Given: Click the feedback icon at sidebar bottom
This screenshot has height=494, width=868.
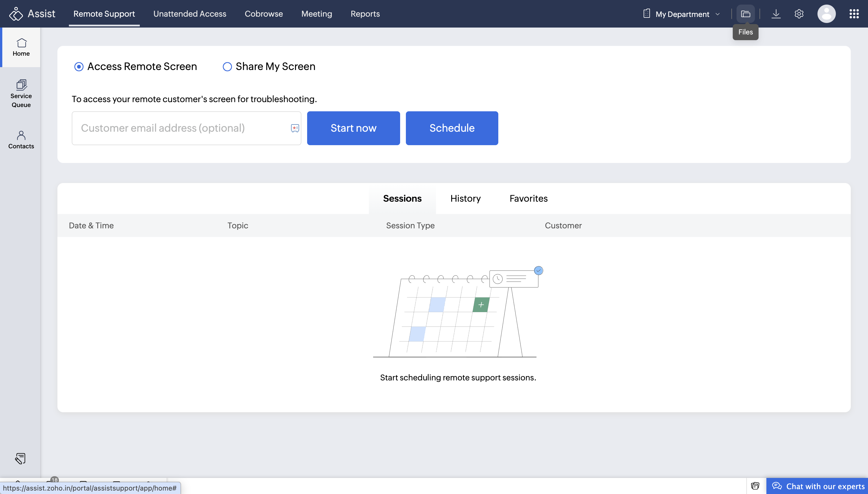Looking at the screenshot, I should coord(20,458).
